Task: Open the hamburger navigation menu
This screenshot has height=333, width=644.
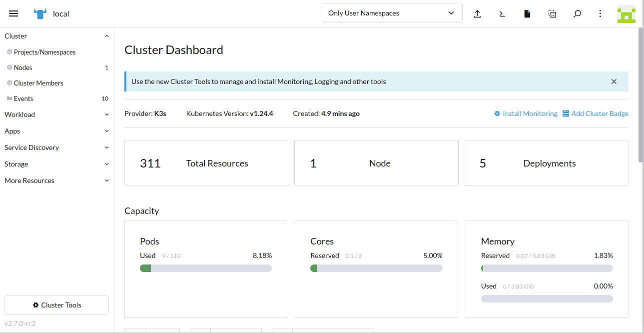Action: (13, 13)
